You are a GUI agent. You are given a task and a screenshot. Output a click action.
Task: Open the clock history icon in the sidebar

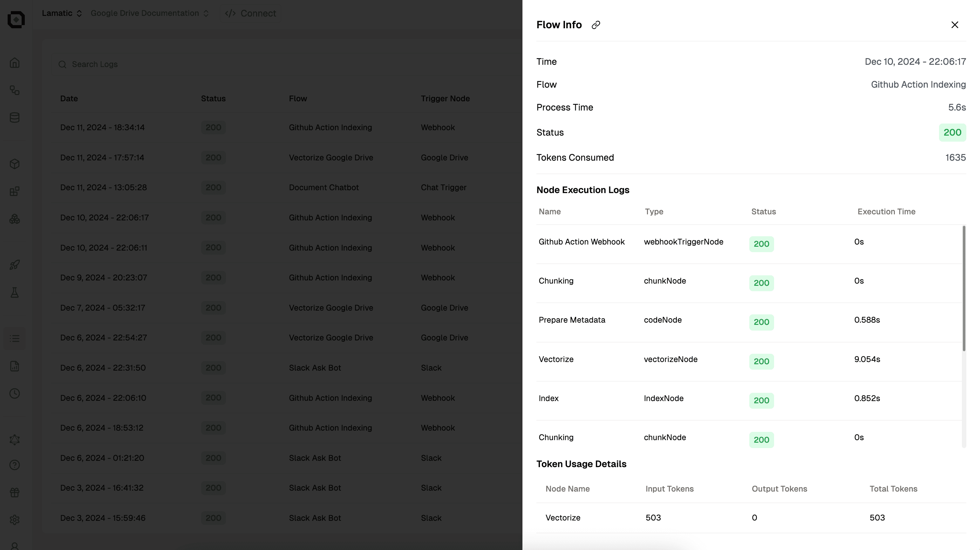pos(14,393)
